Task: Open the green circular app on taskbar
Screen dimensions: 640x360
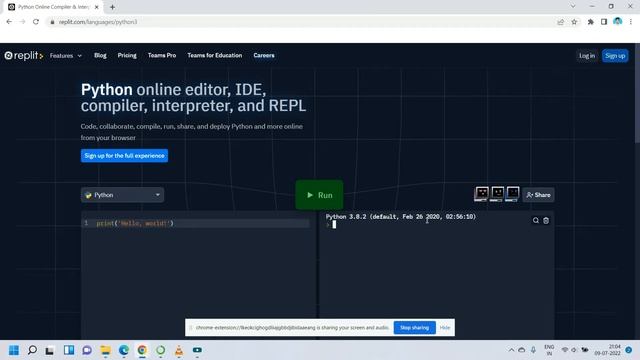Action: tap(160, 350)
